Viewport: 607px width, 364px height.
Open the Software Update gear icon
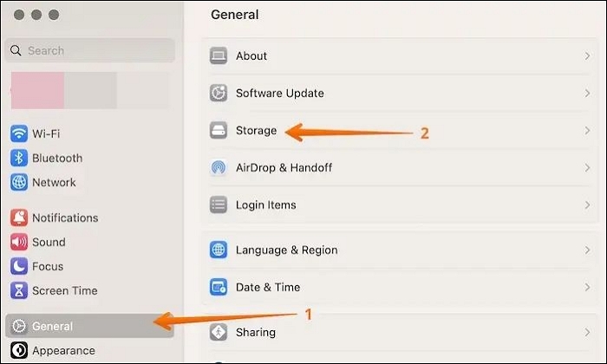pos(219,94)
